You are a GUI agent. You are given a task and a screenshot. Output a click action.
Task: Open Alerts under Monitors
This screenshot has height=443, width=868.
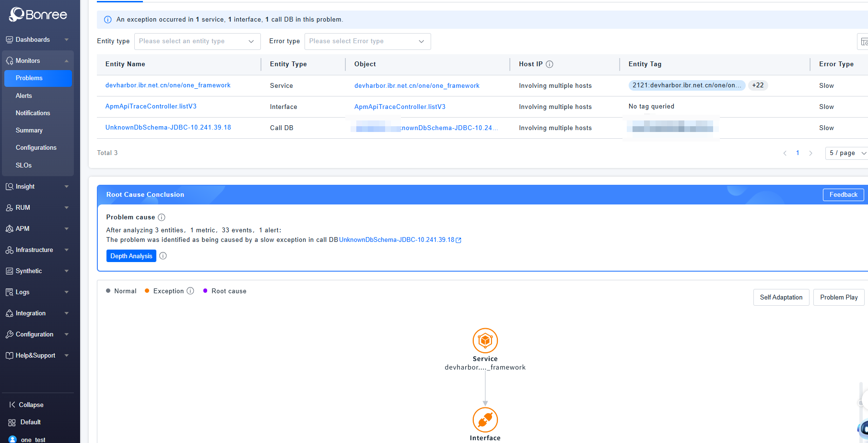tap(23, 96)
